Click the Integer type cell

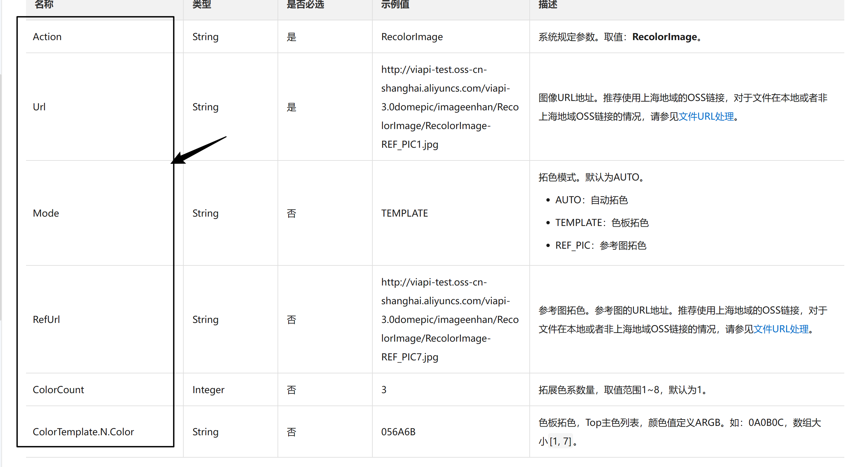point(208,390)
